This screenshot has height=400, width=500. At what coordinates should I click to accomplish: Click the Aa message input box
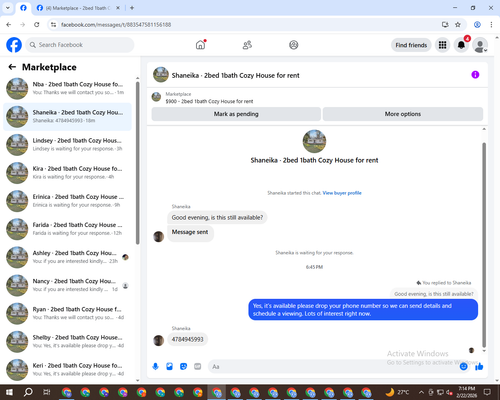click(x=333, y=367)
